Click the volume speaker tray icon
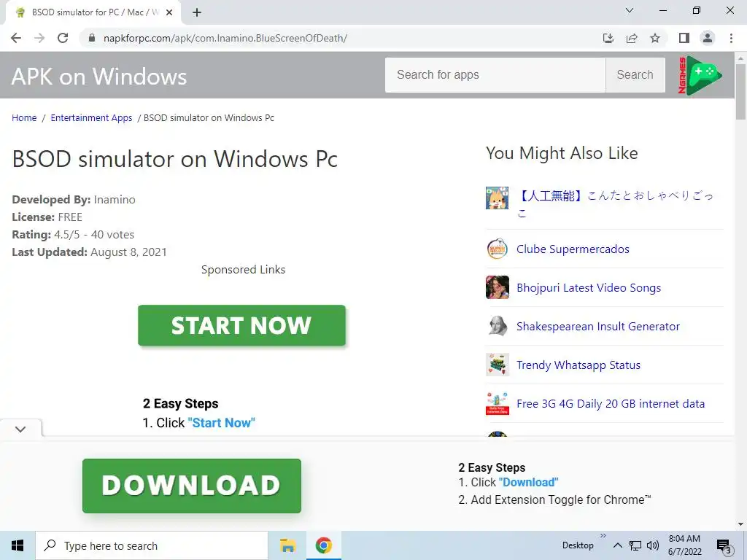 tap(653, 545)
